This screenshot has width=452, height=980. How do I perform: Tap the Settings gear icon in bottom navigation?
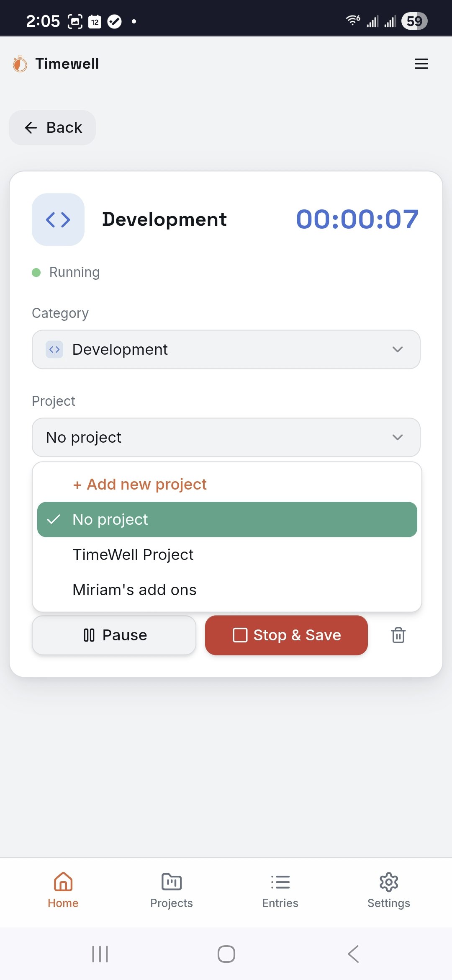click(389, 882)
